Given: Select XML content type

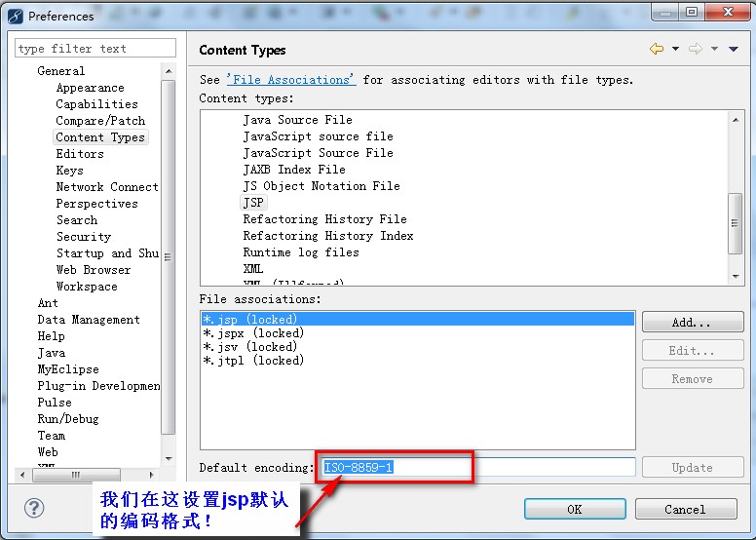Looking at the screenshot, I should (x=253, y=269).
